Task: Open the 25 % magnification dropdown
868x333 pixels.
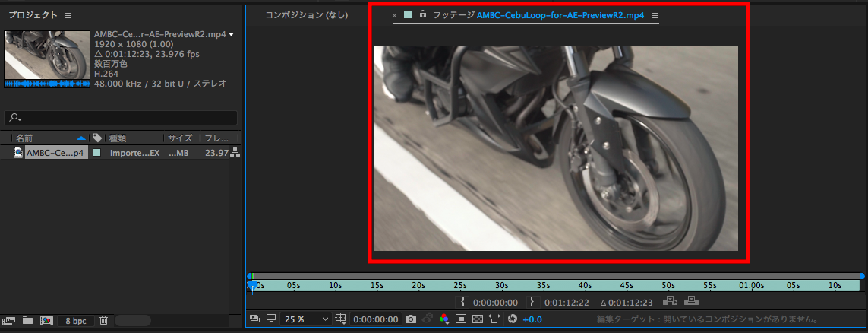Action: pos(306,319)
